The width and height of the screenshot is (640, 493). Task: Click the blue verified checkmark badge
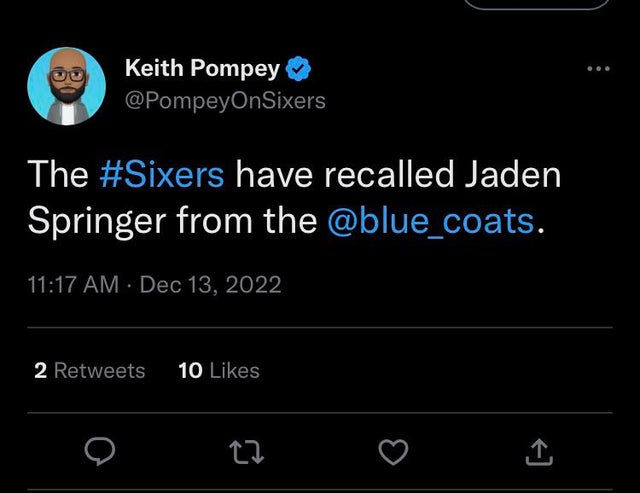(298, 69)
